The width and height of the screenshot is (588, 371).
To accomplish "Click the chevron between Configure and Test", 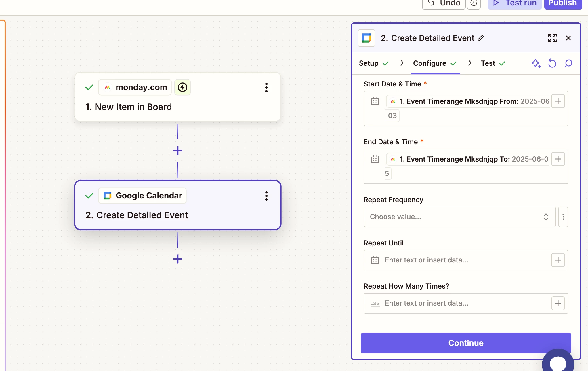I will point(470,63).
